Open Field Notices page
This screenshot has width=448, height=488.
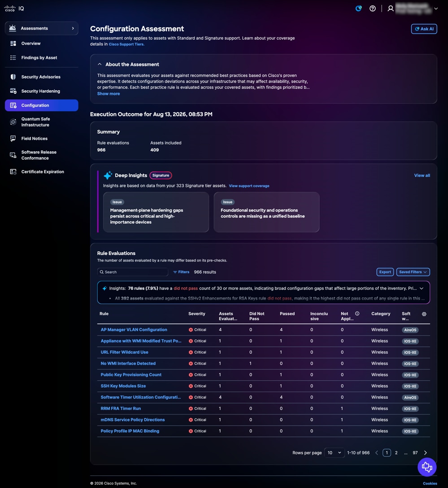(x=34, y=139)
